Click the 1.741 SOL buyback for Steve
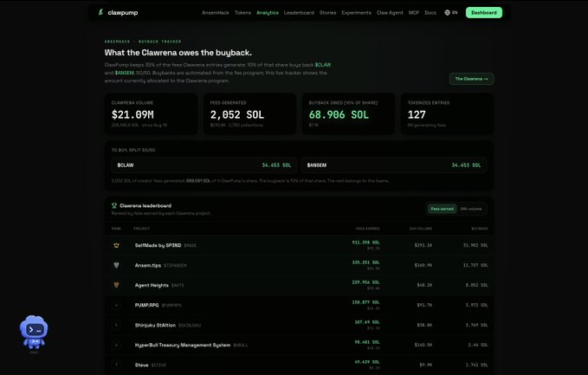 (476, 365)
